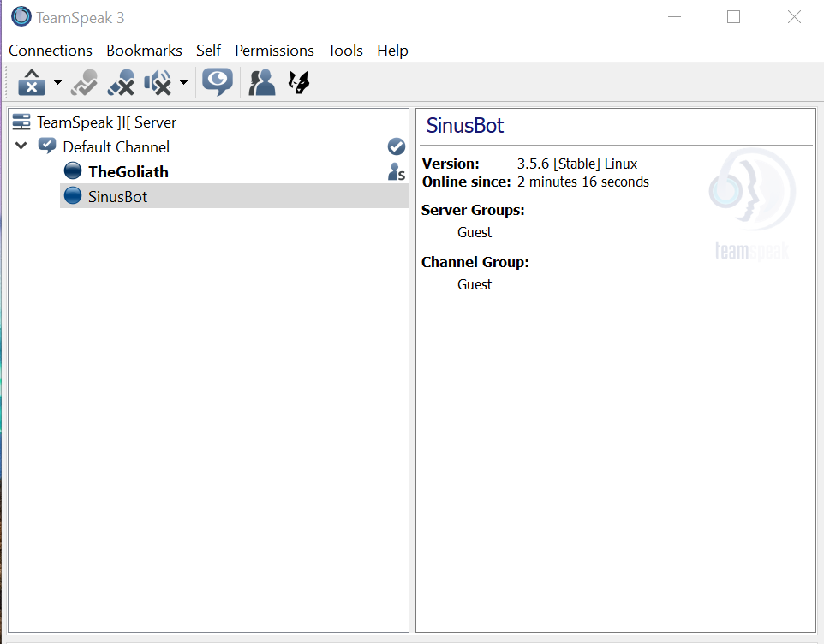Click the SinusBot heading in info panel

tap(465, 126)
